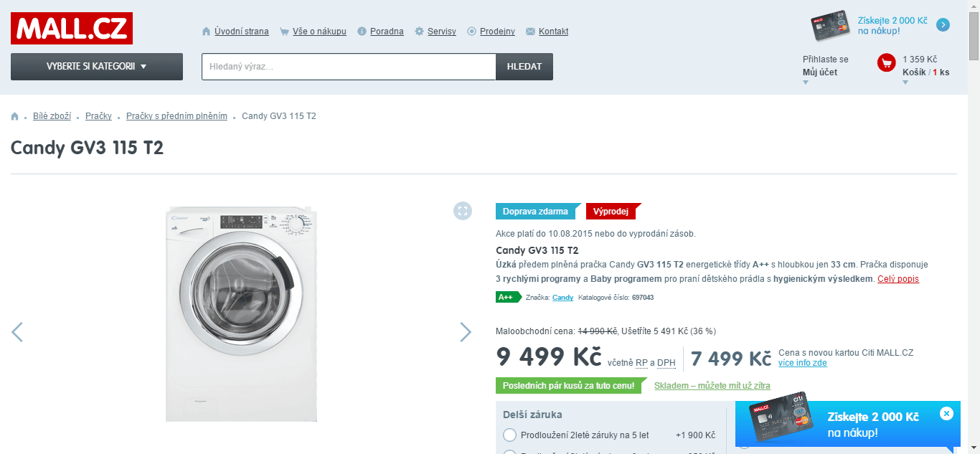The image size is (980, 454).
Task: Open the více info zde link
Action: pos(803,363)
